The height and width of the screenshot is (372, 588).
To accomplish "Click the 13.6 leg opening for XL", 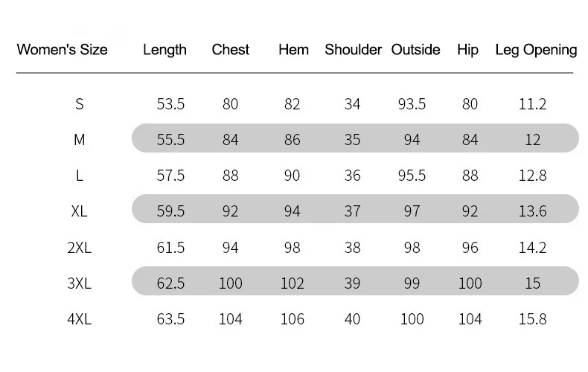I will click(532, 211).
